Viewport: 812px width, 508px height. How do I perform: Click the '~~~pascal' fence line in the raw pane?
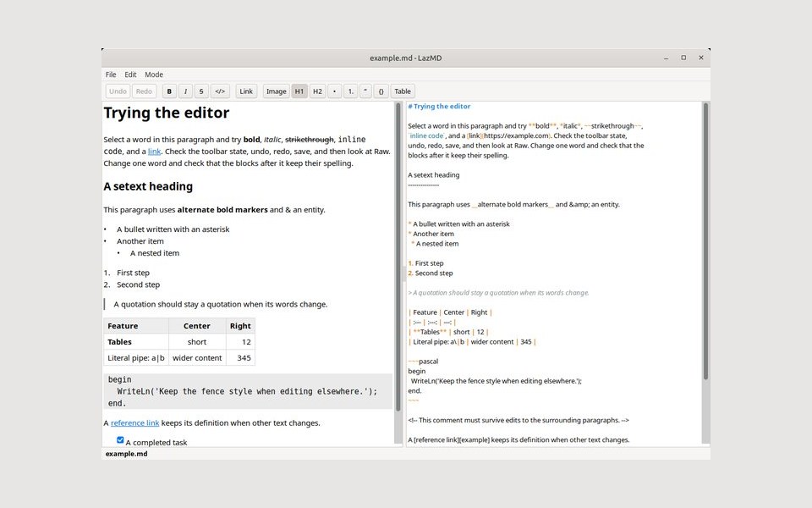pyautogui.click(x=423, y=362)
